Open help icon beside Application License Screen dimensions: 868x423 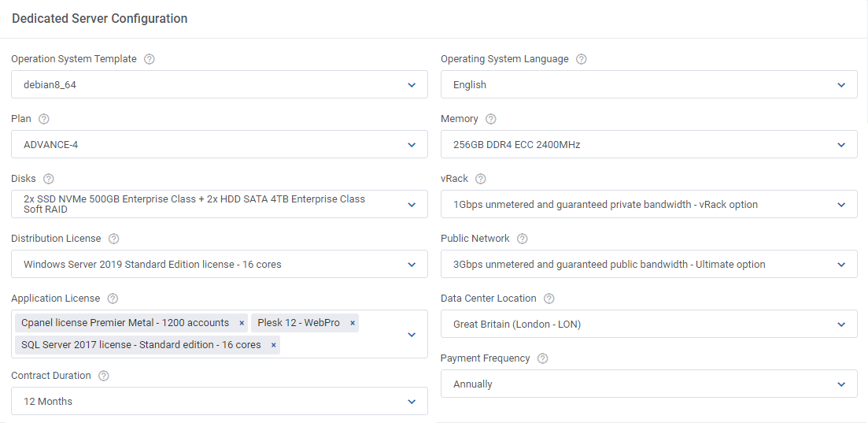point(113,299)
